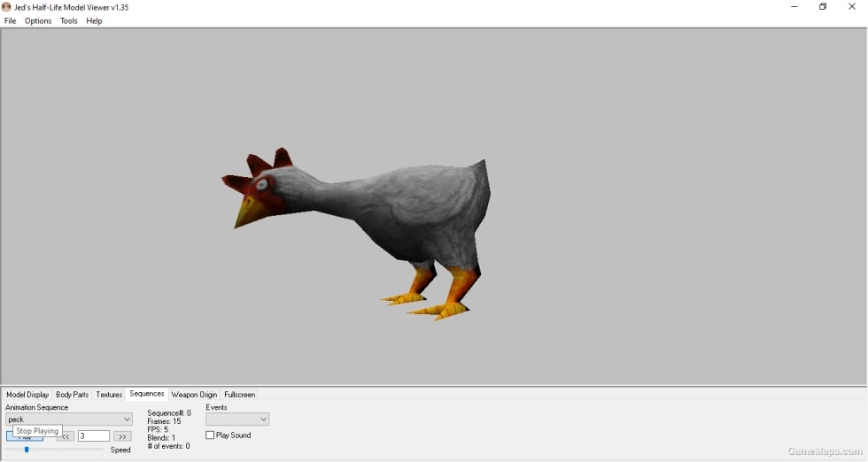Switch to the Textures tab

point(109,395)
